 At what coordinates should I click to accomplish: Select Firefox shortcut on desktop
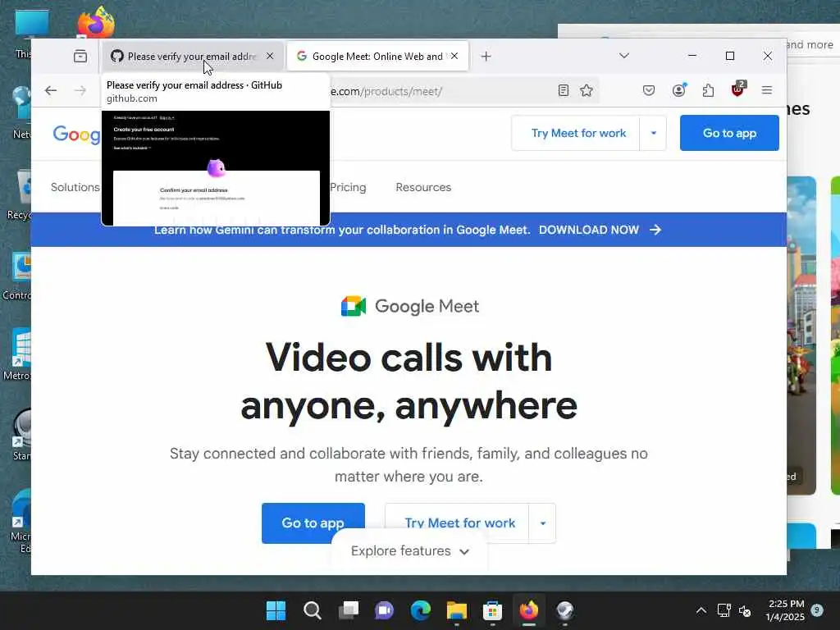coord(96,22)
